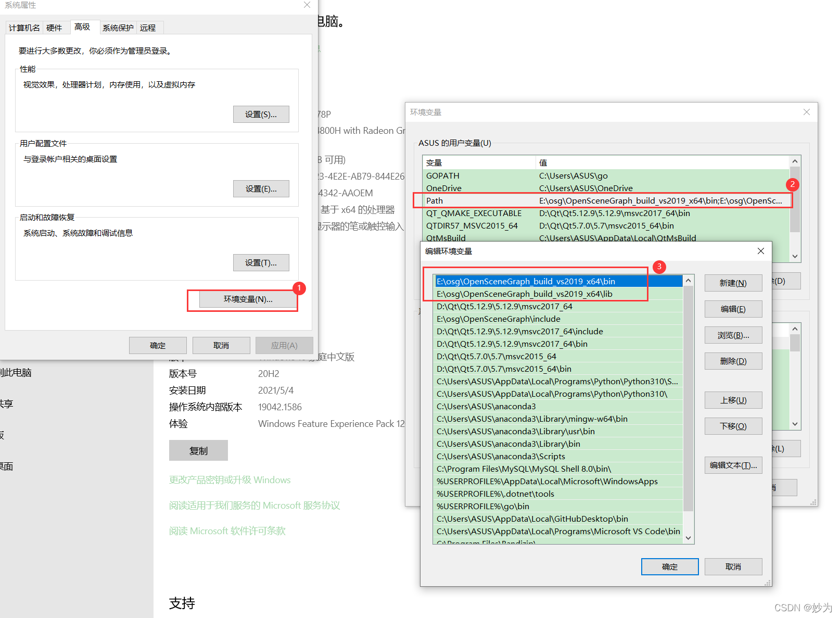Select GitHubDesktop\bin path entry
Viewport: 840px width, 618px height.
558,519
